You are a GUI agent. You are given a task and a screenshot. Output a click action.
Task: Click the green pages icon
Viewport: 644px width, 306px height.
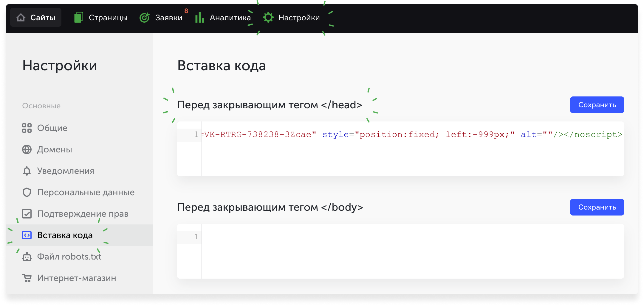[78, 17]
